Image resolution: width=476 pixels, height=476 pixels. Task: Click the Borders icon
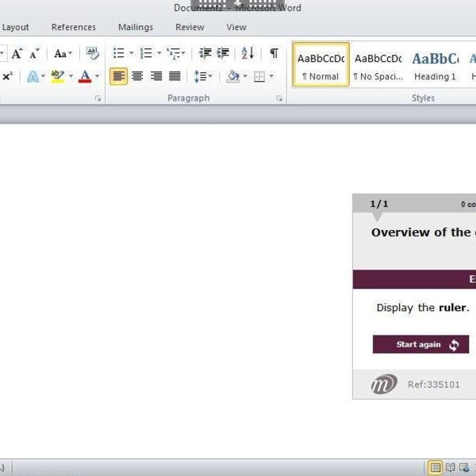pyautogui.click(x=259, y=76)
